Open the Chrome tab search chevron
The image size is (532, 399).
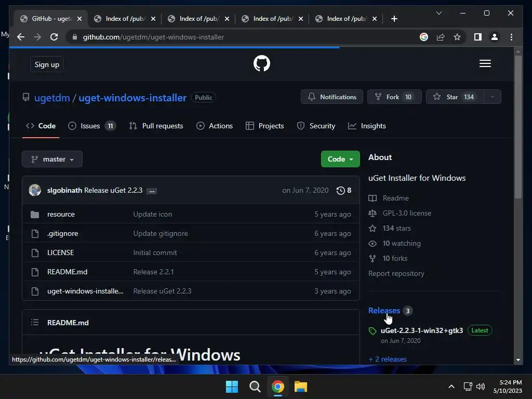(438, 13)
